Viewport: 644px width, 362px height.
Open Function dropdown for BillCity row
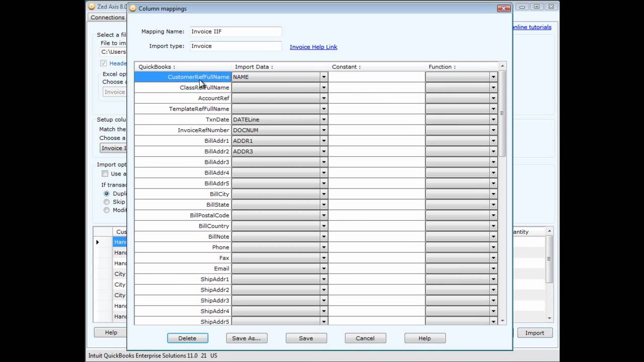[x=494, y=194]
